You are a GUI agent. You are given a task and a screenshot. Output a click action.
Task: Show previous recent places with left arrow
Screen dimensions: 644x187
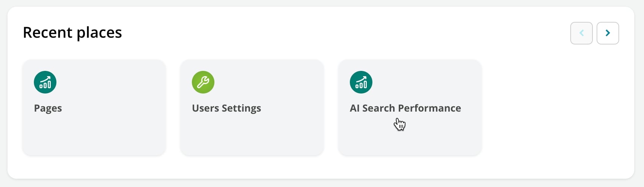[x=582, y=33]
